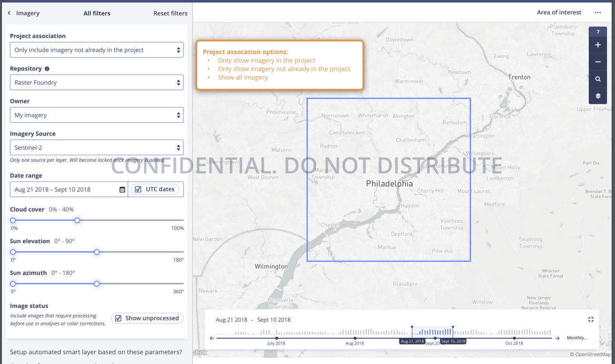Go back using the Imagery chevron
The image size is (615, 364).
[9, 13]
